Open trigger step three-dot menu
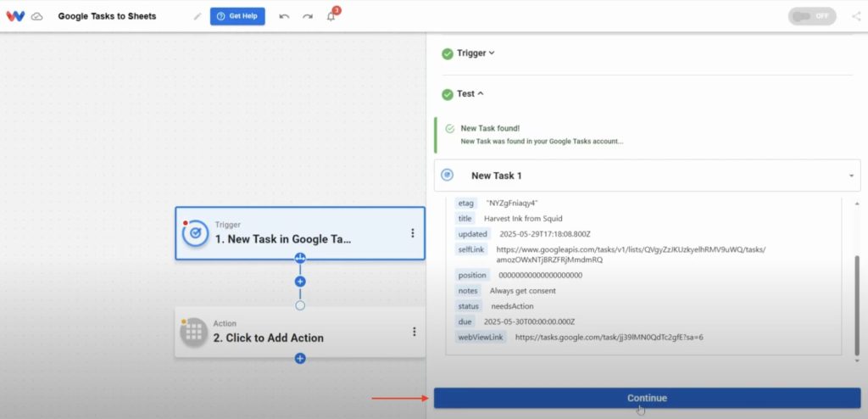The height and width of the screenshot is (419, 868). coord(413,233)
